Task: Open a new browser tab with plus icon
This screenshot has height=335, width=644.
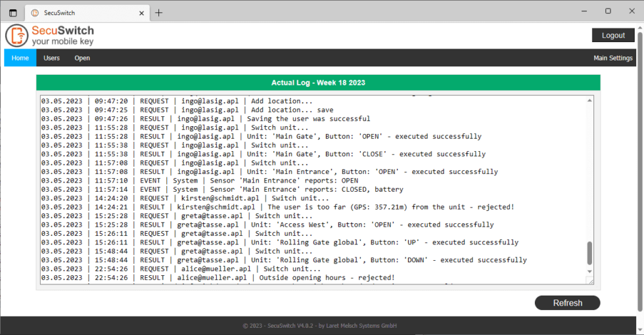Action: (x=158, y=12)
